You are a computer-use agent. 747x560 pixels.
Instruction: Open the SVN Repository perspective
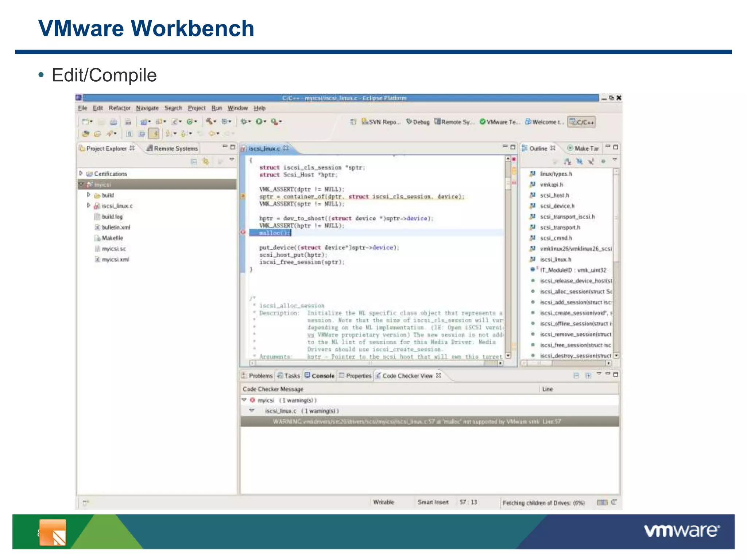[381, 122]
